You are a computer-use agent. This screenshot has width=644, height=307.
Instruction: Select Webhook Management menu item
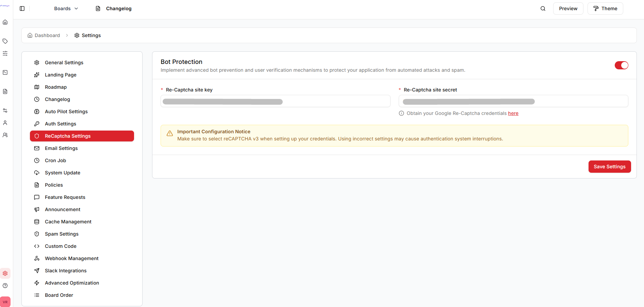click(71, 258)
